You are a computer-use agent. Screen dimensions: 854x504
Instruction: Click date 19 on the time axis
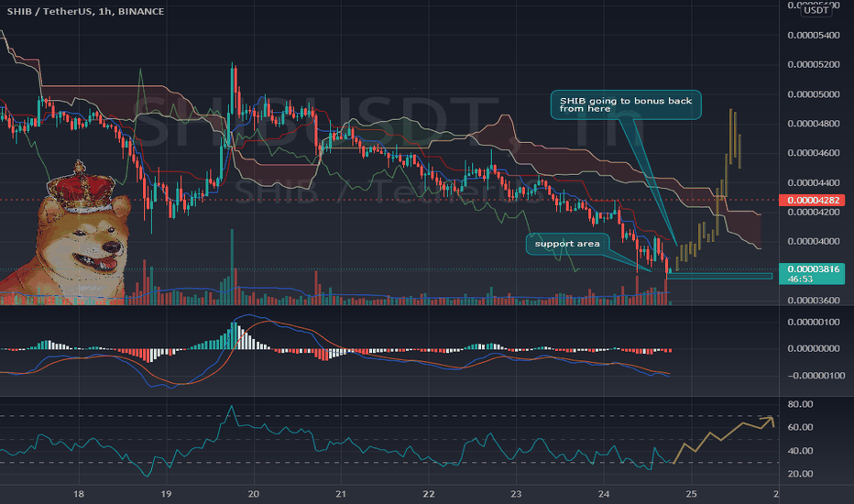pyautogui.click(x=166, y=494)
